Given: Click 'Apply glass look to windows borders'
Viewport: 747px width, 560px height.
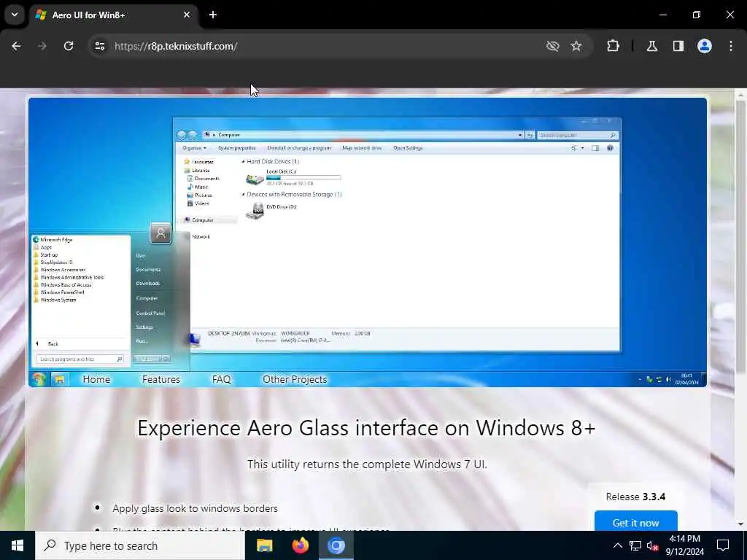Looking at the screenshot, I should [195, 508].
